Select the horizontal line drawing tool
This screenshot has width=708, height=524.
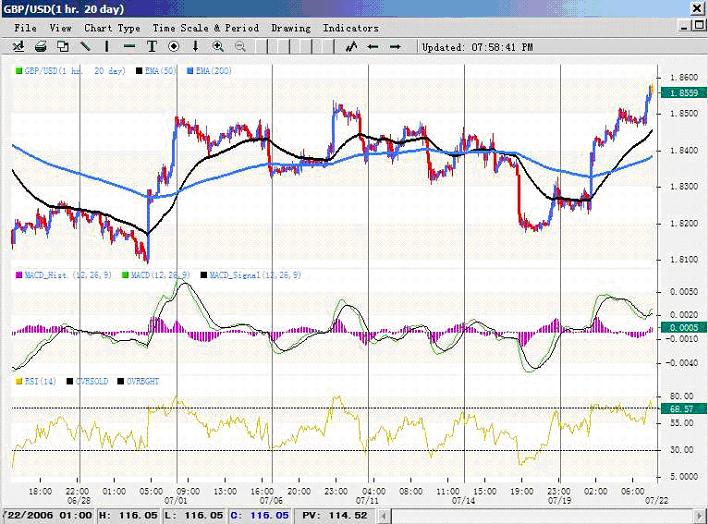pos(129,47)
